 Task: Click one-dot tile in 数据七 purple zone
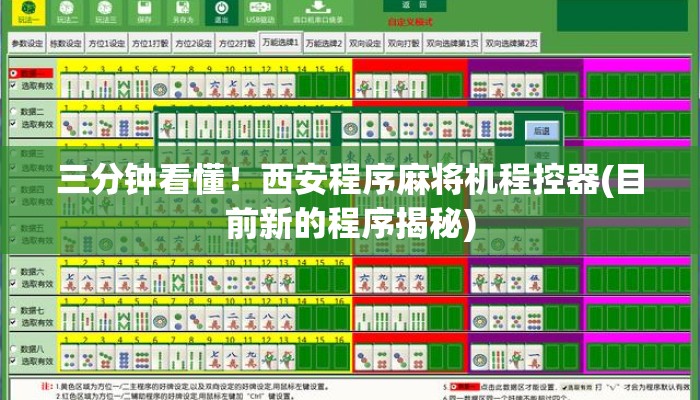pyautogui.click(x=480, y=320)
